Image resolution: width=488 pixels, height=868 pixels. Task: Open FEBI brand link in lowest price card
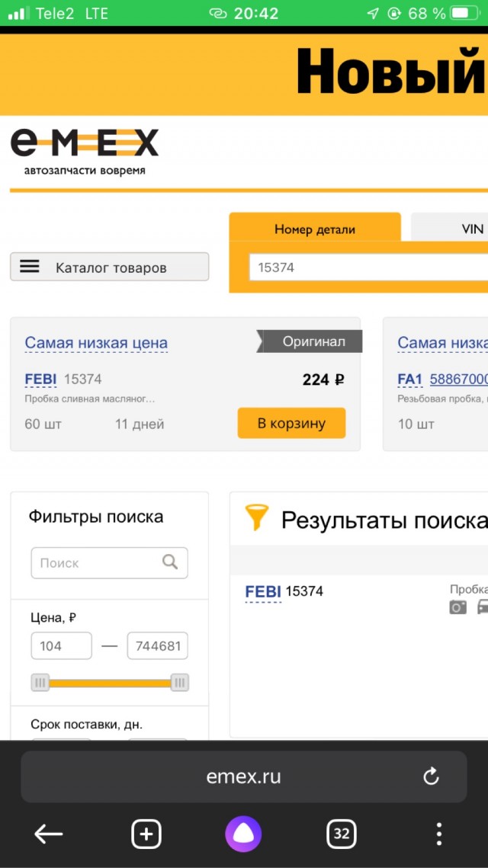click(41, 380)
